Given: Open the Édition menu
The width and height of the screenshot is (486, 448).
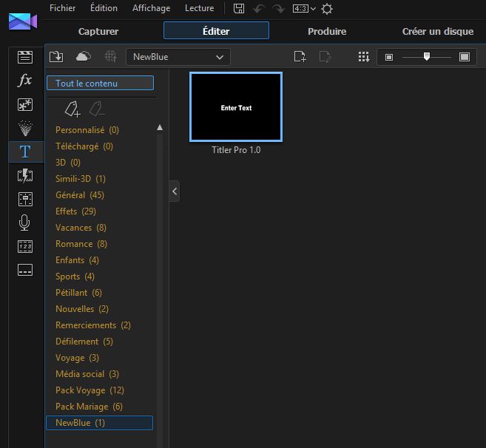Looking at the screenshot, I should click(x=104, y=8).
